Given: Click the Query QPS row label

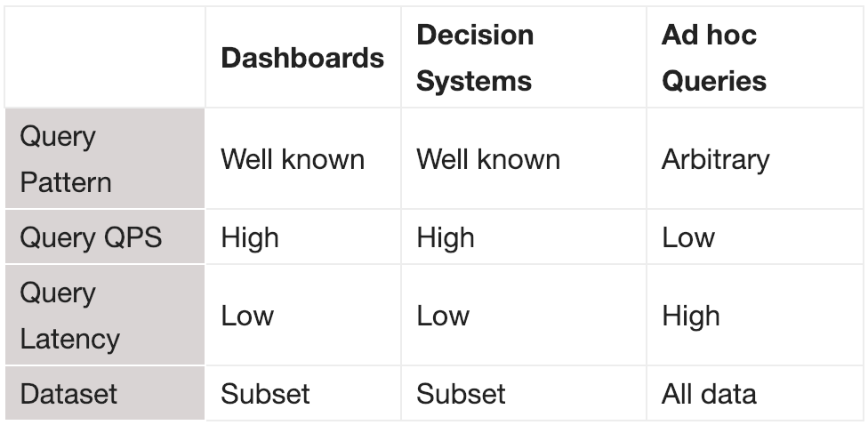Looking at the screenshot, I should click(91, 238).
